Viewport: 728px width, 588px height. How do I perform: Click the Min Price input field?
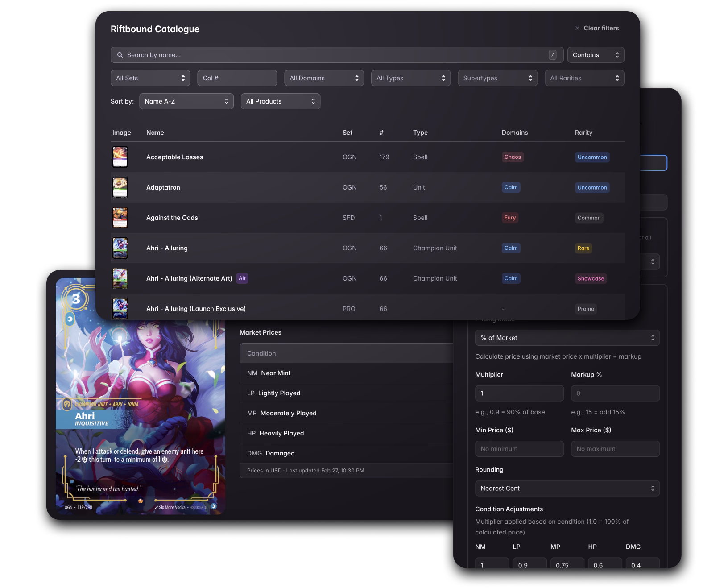(x=519, y=449)
